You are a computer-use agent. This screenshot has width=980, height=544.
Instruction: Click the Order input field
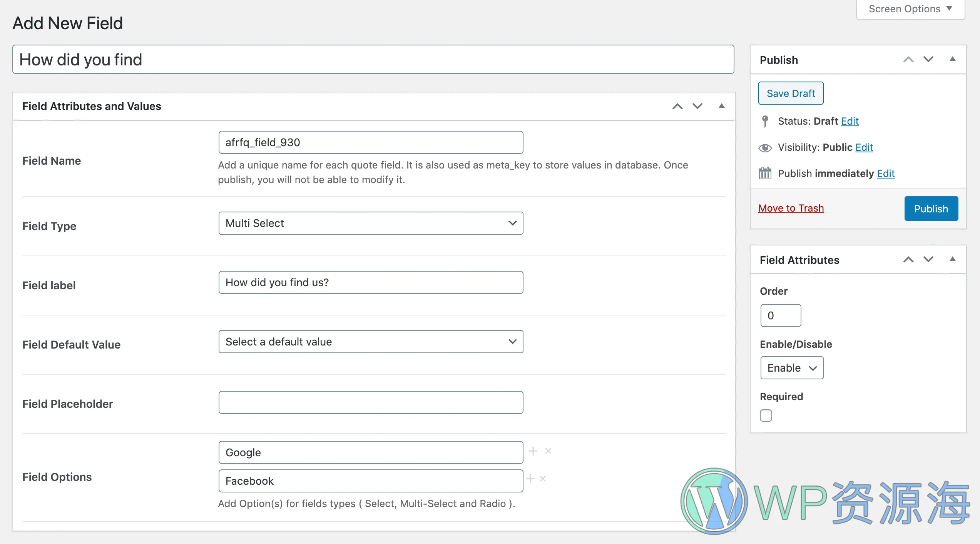pyautogui.click(x=780, y=315)
